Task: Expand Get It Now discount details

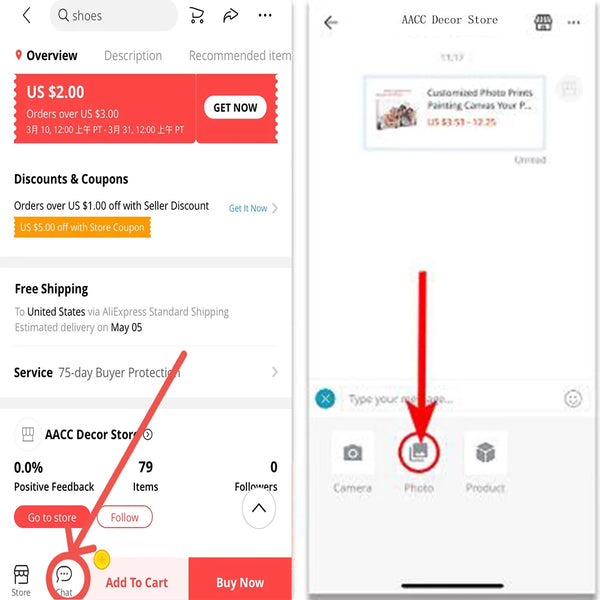Action: pos(253,208)
